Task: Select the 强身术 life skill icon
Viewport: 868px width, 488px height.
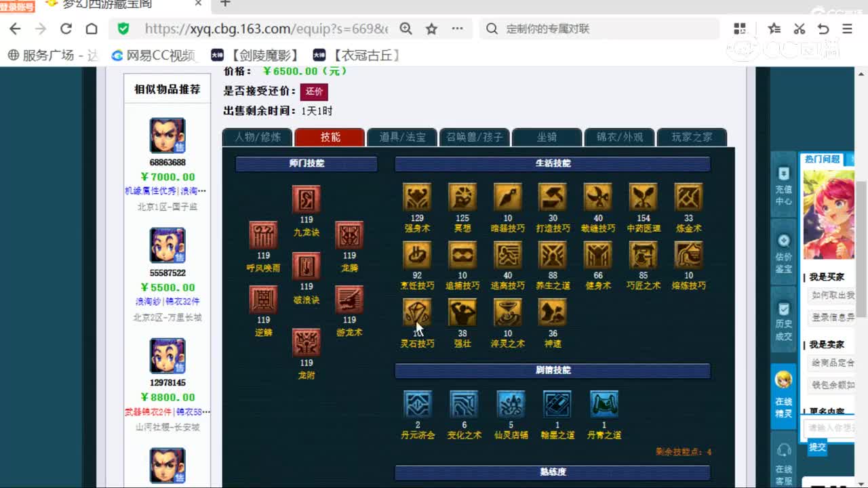Action: [416, 198]
